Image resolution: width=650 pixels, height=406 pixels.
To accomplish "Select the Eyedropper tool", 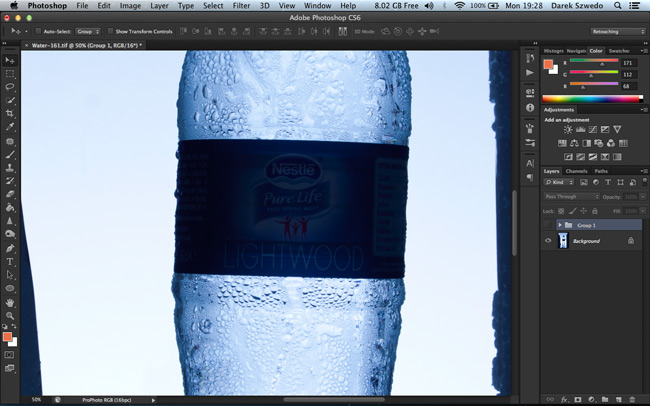I will click(10, 127).
